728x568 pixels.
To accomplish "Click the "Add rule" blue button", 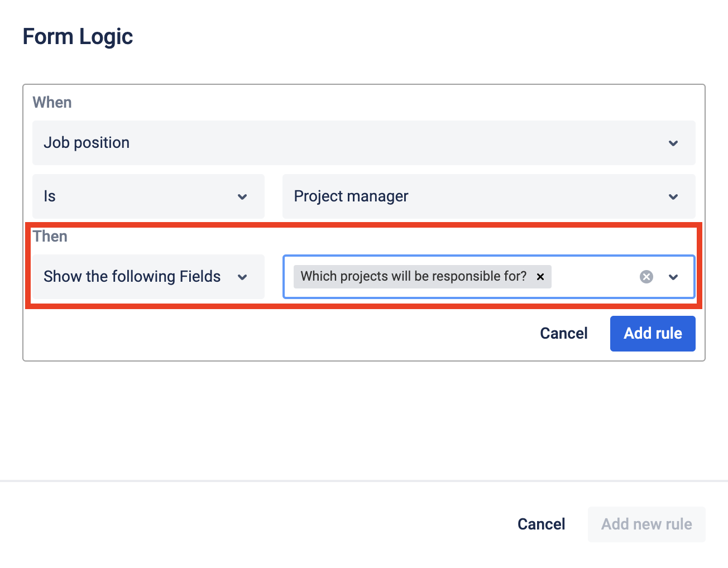I will tap(652, 334).
